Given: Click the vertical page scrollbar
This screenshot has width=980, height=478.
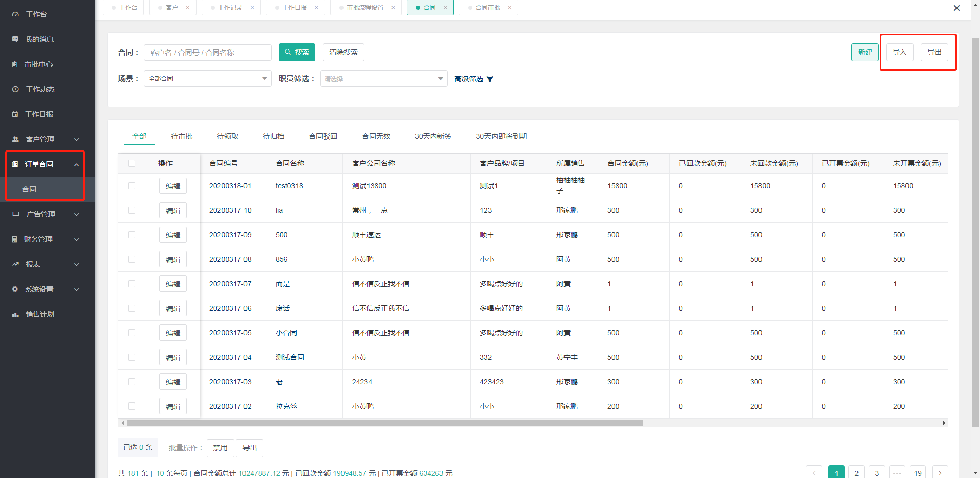Looking at the screenshot, I should pyautogui.click(x=975, y=232).
